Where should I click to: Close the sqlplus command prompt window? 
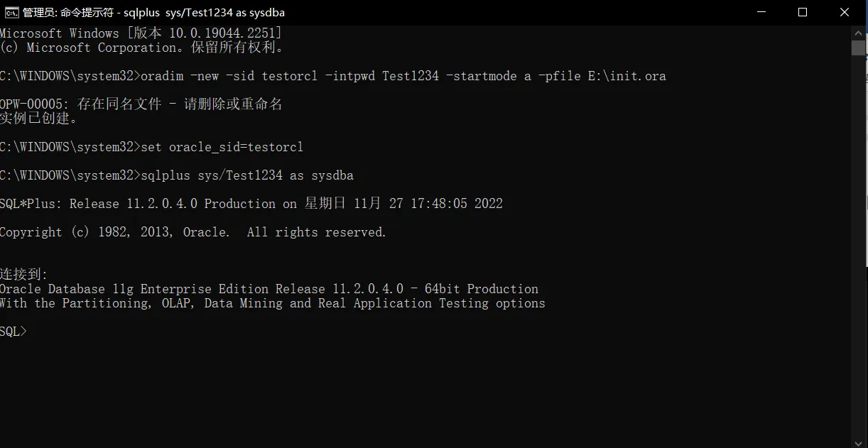(845, 12)
